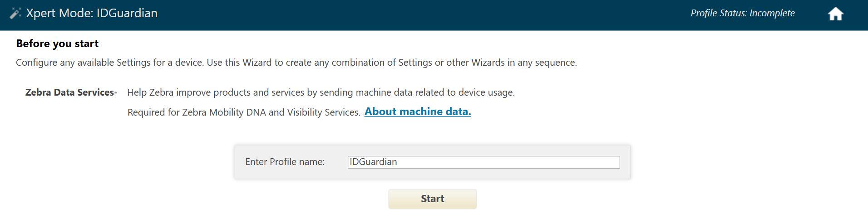The image size is (868, 223).
Task: Go to home via house icon
Action: [835, 15]
